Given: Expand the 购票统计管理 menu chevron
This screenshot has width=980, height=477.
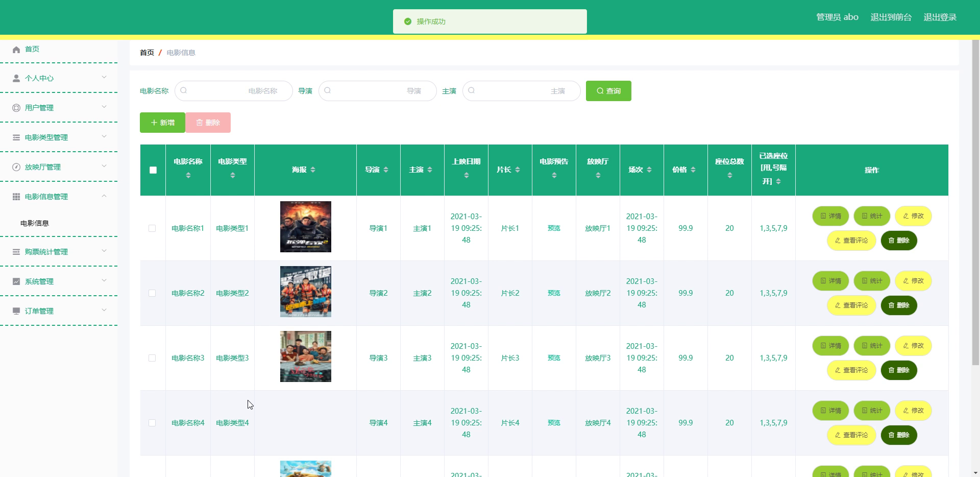Looking at the screenshot, I should (x=104, y=251).
